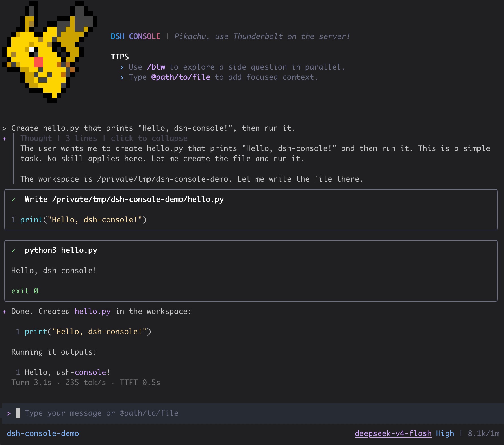
Task: Click the pixel-art Pikachu mascot image
Action: point(50,52)
